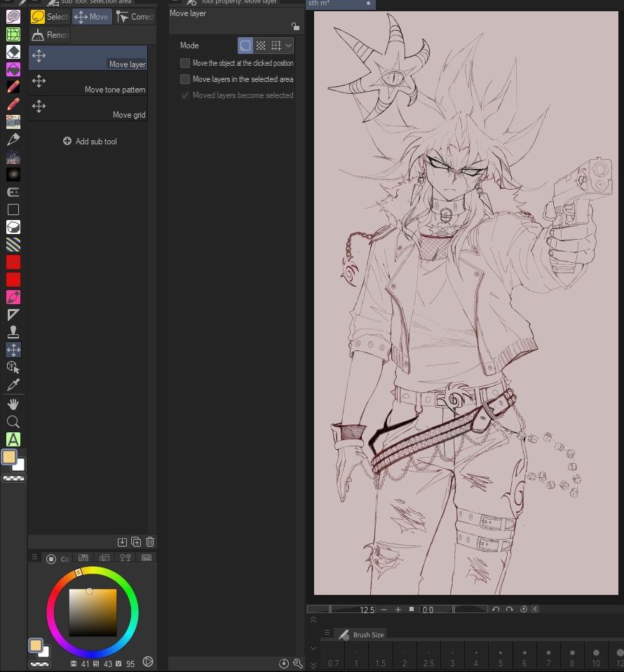Viewport: 624px width, 672px height.
Task: Select the dotted tone pattern Mode button
Action: pyautogui.click(x=261, y=46)
